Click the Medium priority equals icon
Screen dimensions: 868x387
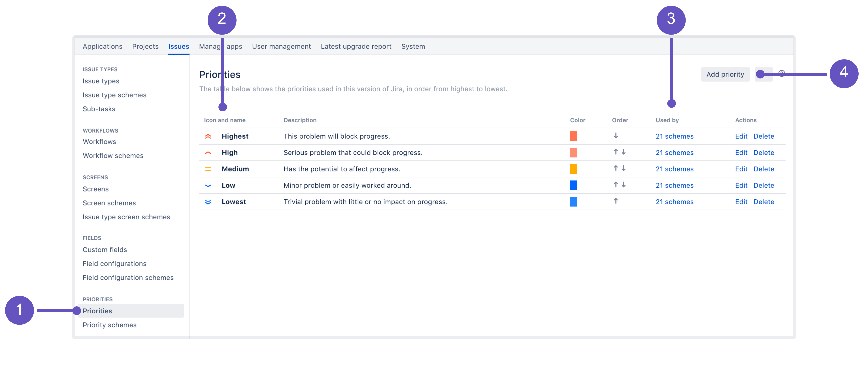208,169
